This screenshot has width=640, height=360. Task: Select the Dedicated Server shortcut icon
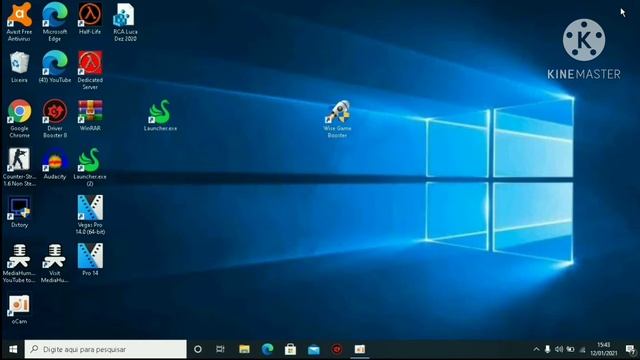[90, 70]
